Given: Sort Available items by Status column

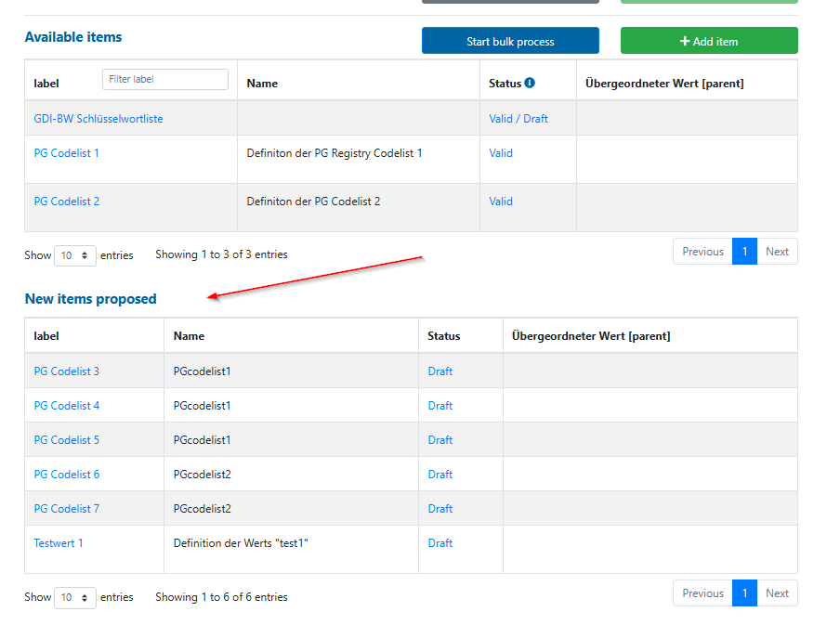Looking at the screenshot, I should pos(505,84).
